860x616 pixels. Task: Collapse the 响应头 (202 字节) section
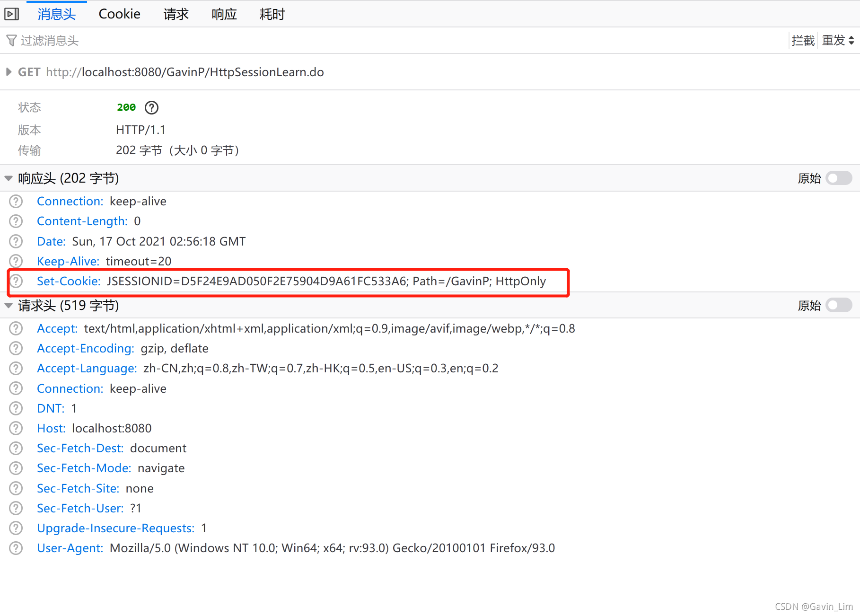point(9,178)
